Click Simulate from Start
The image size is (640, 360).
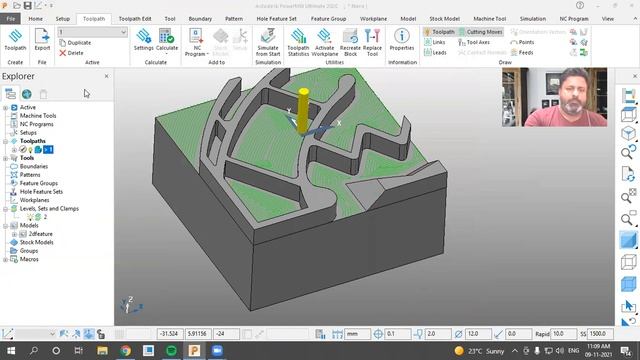pos(268,42)
